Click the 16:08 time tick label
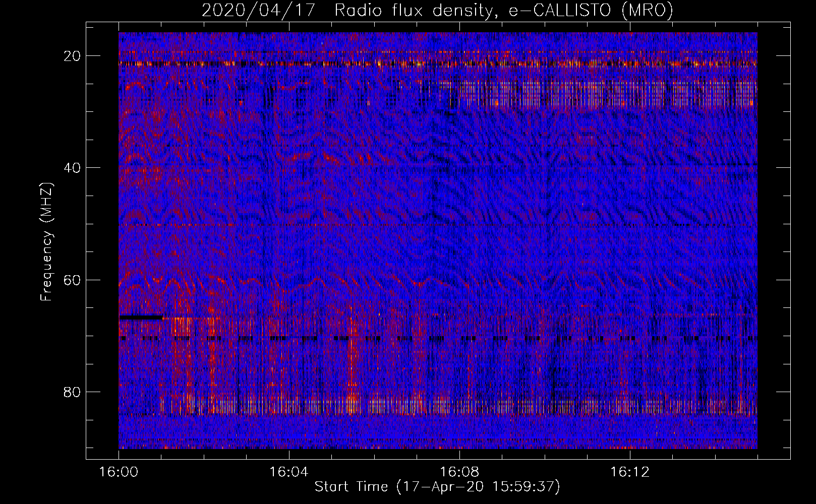Viewport: 816px width, 504px height. point(459,472)
